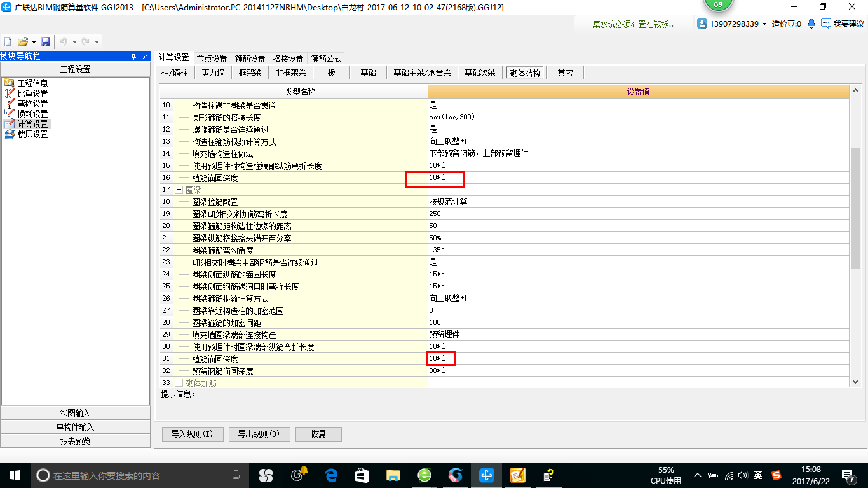Select the 板 component tab
The image size is (868, 488).
click(x=332, y=72)
